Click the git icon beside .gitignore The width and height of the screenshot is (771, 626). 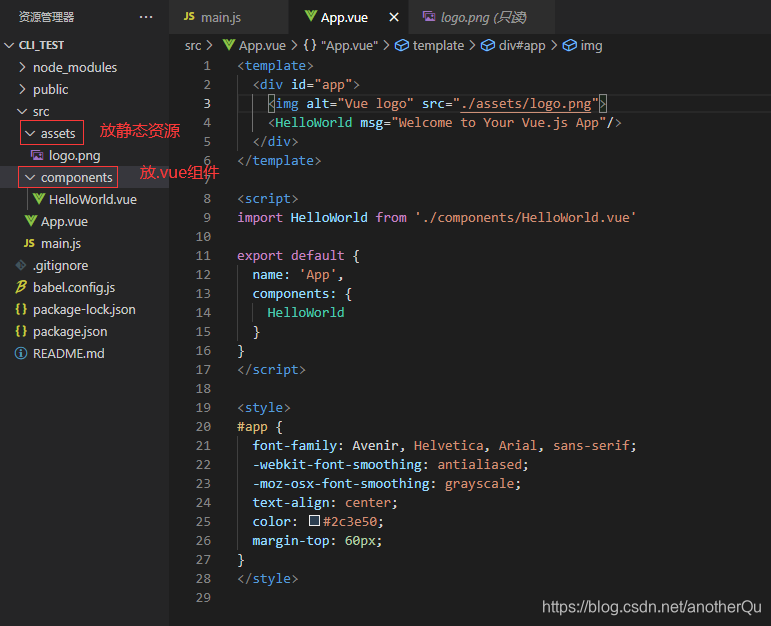pos(21,265)
